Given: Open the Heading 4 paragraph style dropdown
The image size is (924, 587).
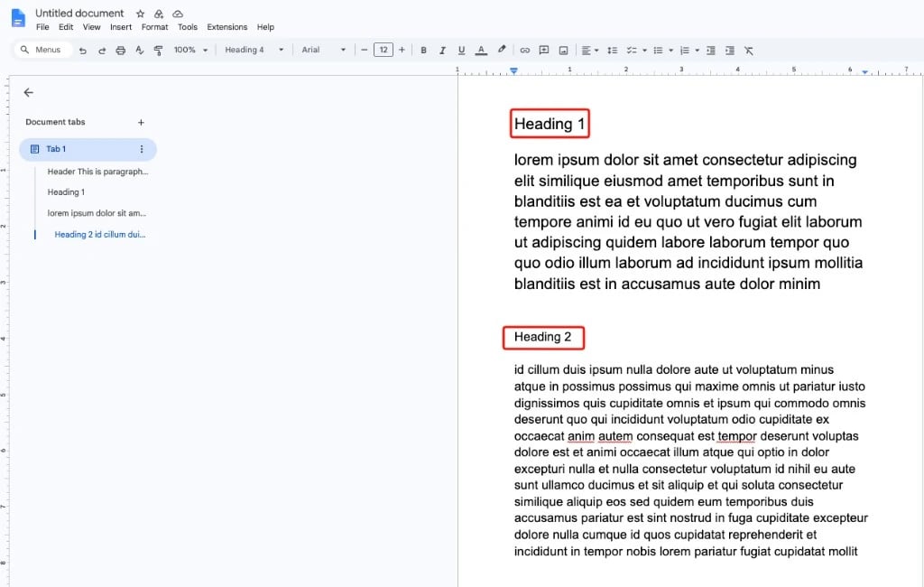Looking at the screenshot, I should [254, 51].
